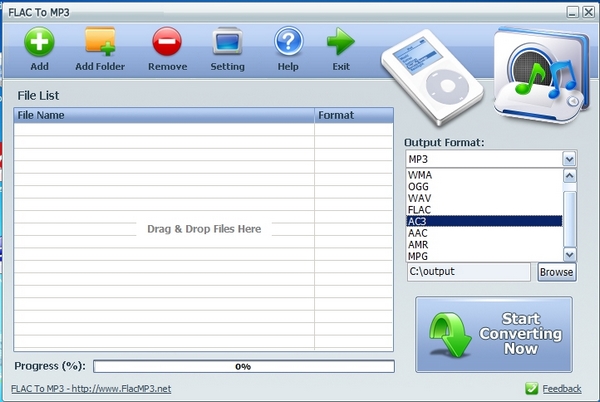Click the format list scrollbar thumb
The height and width of the screenshot is (402, 600).
point(570,219)
